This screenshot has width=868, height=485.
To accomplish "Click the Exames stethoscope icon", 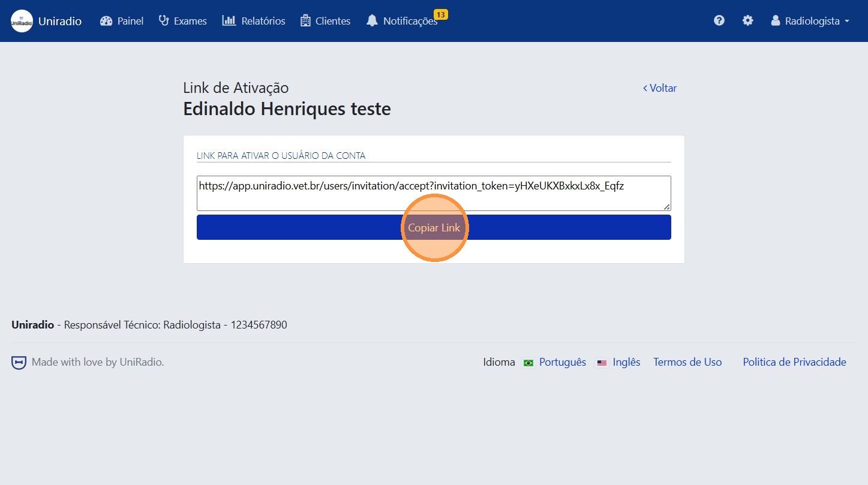I will click(x=163, y=20).
